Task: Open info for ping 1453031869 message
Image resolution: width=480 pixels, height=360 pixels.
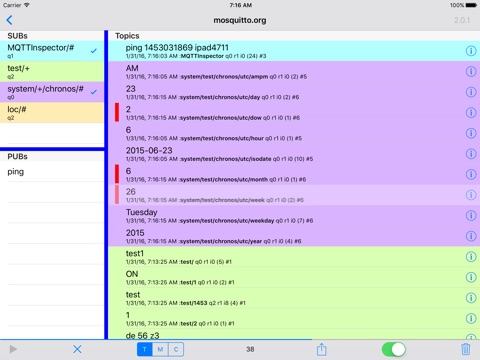Action: point(471,51)
